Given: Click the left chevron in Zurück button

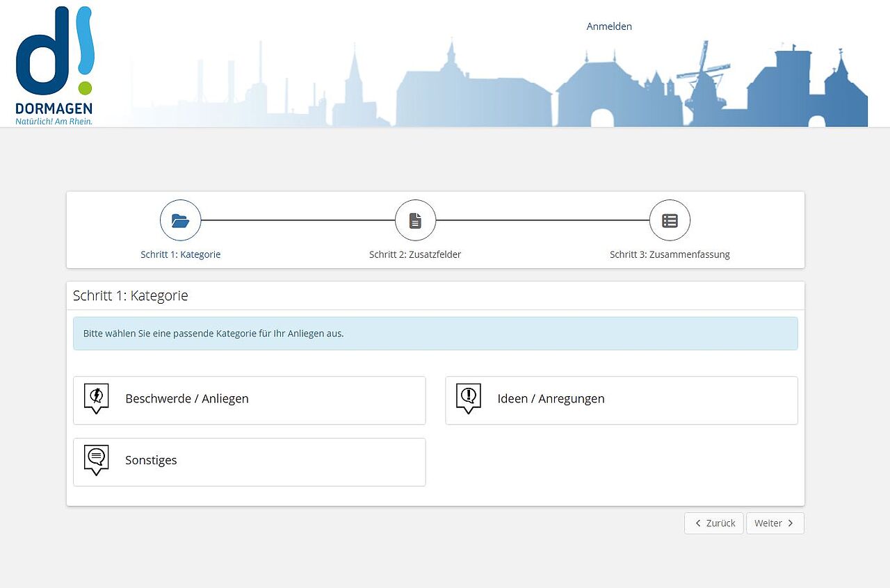Looking at the screenshot, I should pyautogui.click(x=698, y=523).
